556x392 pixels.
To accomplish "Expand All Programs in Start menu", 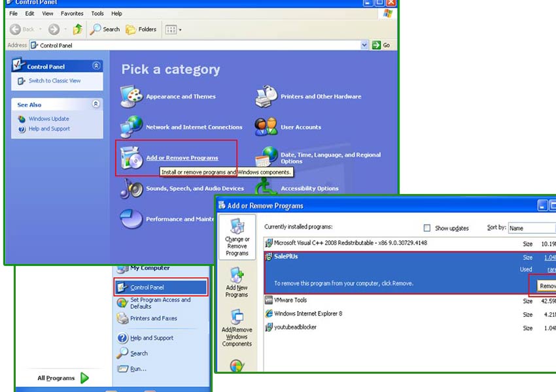I will pyautogui.click(x=63, y=378).
